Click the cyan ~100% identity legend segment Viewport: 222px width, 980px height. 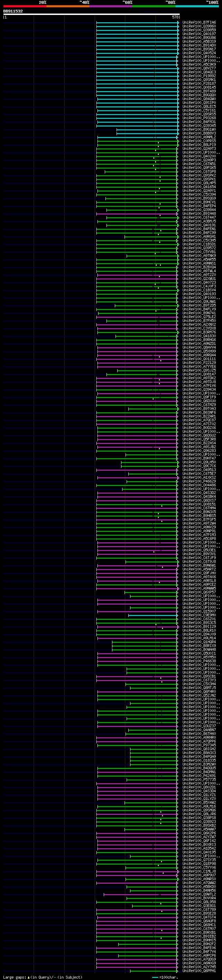tap(197, 6)
